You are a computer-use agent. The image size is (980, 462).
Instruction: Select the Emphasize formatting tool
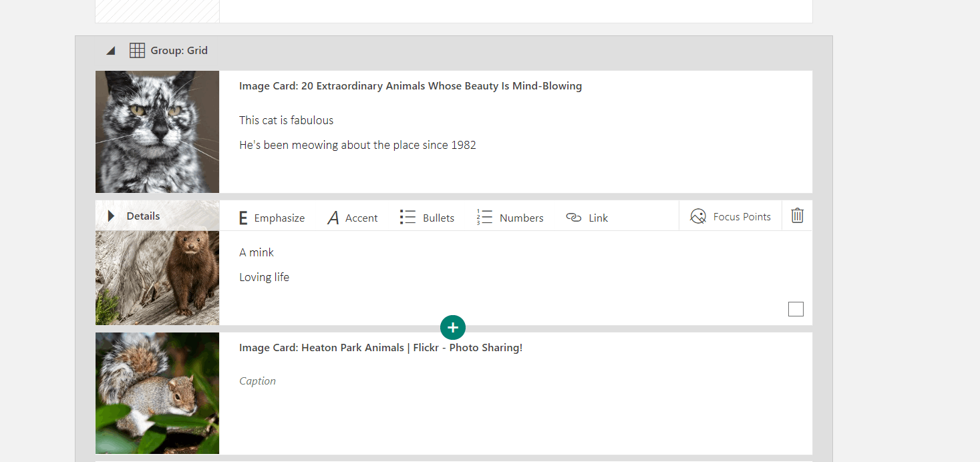[x=271, y=217]
